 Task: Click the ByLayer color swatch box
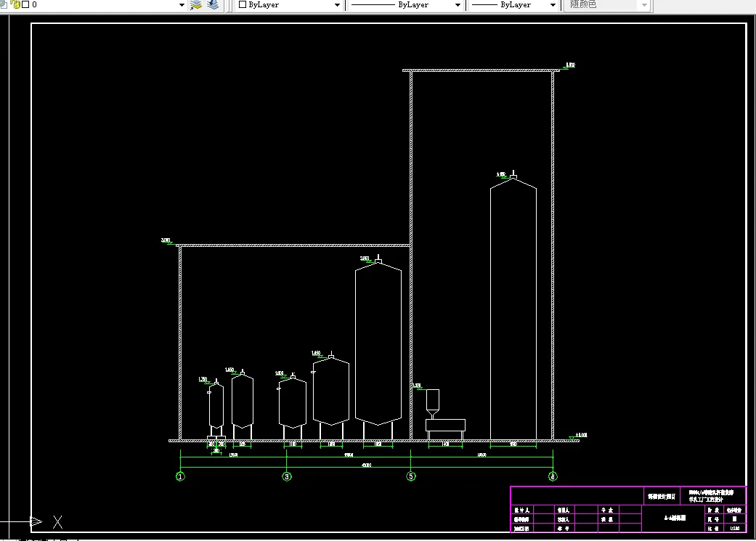243,4
